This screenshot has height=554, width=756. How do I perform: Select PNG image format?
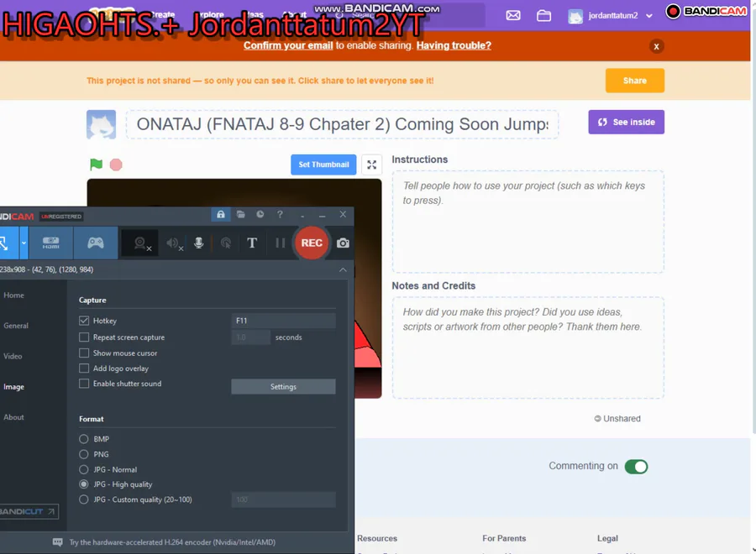(84, 454)
